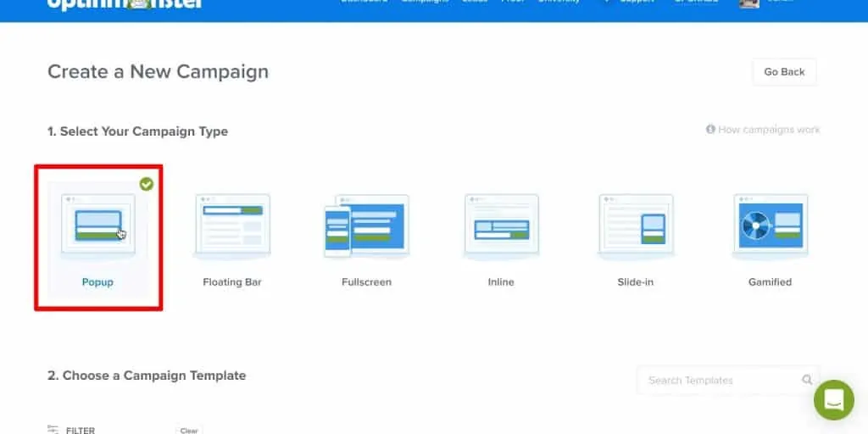This screenshot has width=868, height=434.
Task: Click the Clear filter button
Action: coord(189,430)
